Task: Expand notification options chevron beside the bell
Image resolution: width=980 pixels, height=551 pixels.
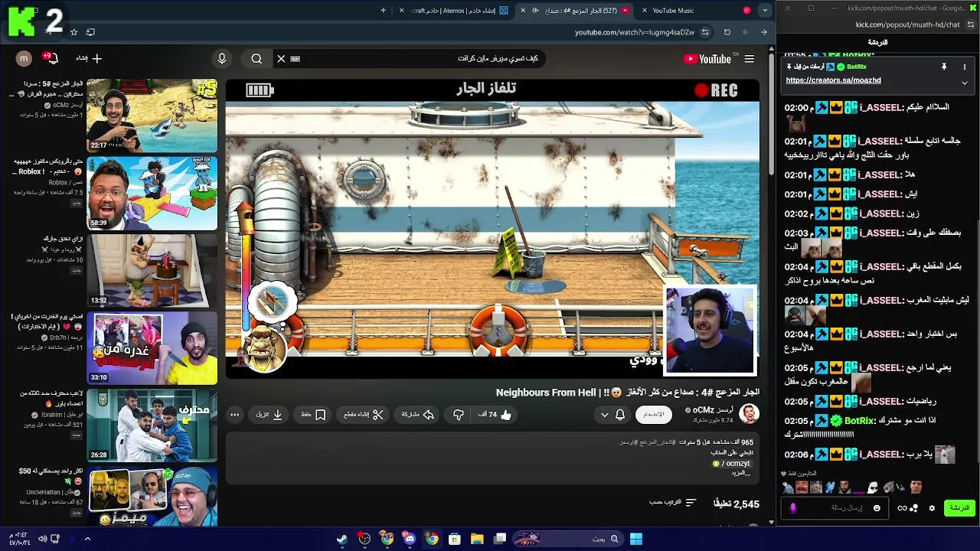Action: [605, 415]
